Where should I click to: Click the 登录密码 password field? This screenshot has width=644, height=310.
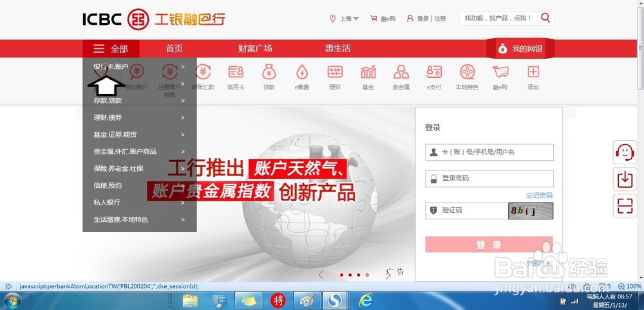(x=489, y=178)
